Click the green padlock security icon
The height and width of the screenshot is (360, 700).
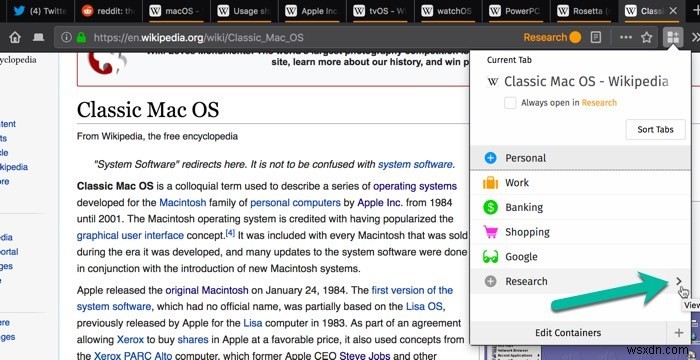coord(81,38)
